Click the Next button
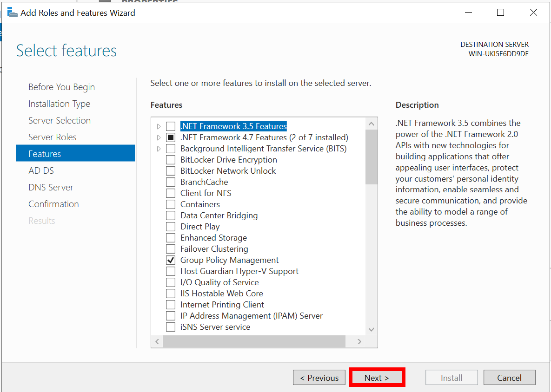Viewport: 551px width, 392px height. 377,378
